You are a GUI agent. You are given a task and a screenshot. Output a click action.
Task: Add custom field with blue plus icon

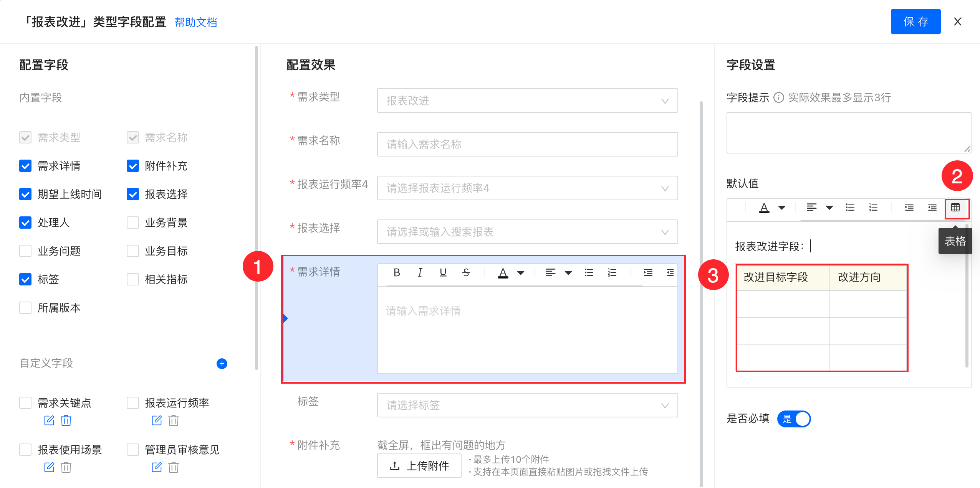pyautogui.click(x=222, y=364)
